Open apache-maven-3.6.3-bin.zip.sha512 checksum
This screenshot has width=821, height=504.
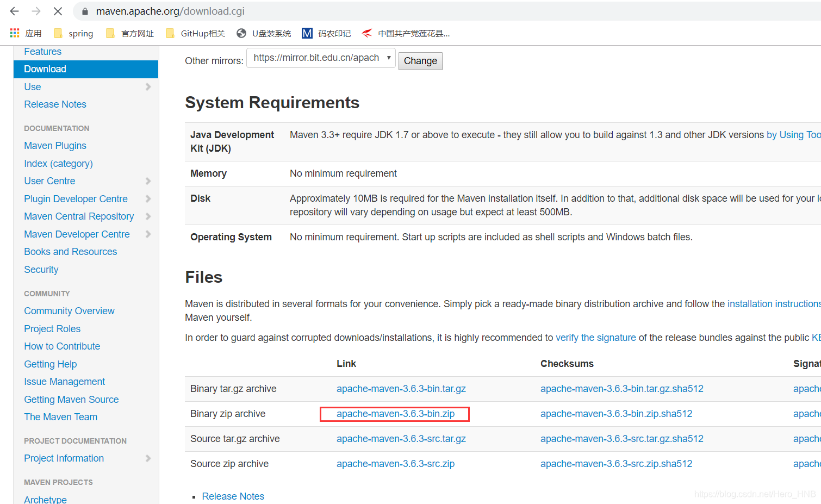[616, 414]
